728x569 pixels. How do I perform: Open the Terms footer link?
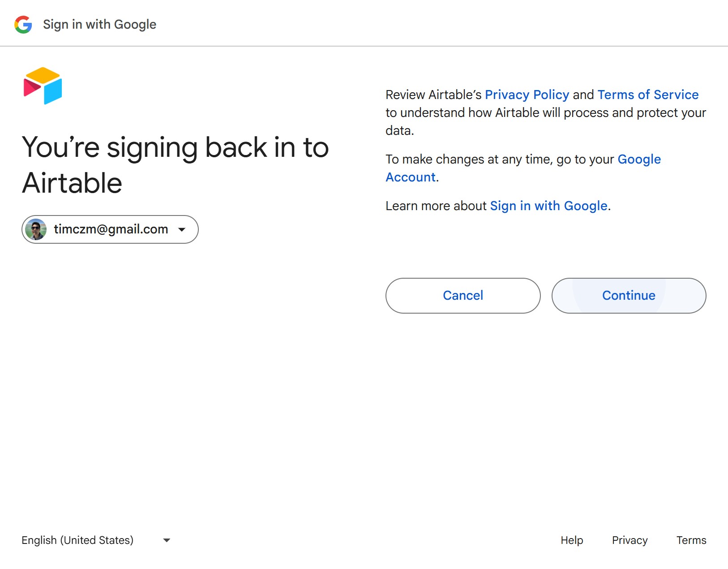(691, 540)
